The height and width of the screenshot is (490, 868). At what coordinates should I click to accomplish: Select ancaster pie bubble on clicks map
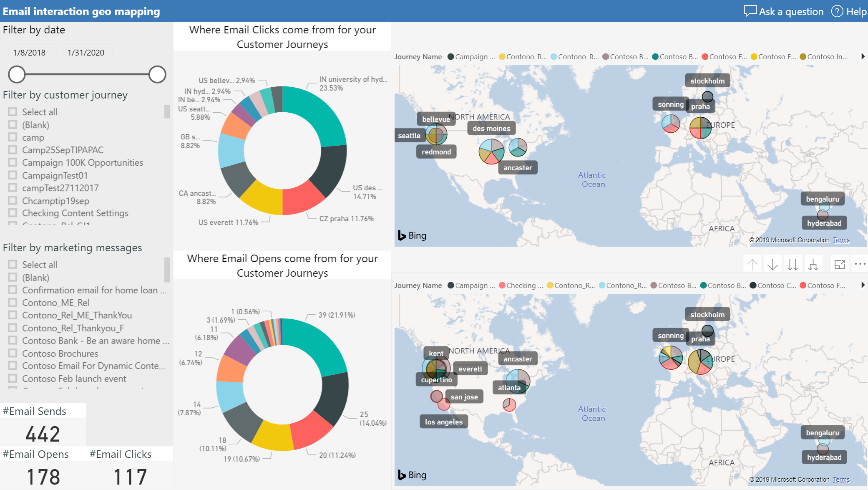tap(518, 147)
